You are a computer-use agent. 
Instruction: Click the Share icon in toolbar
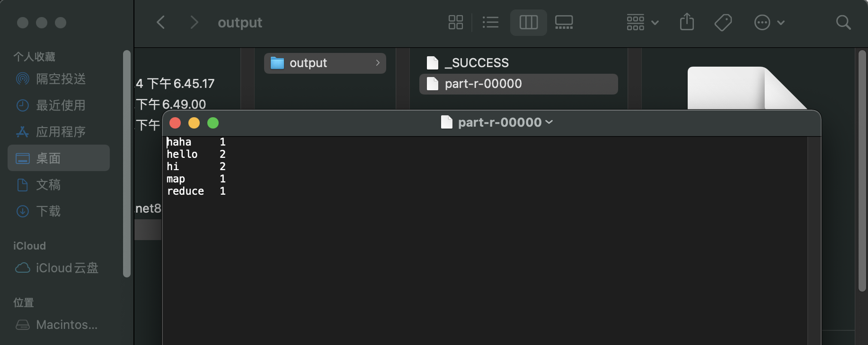pyautogui.click(x=687, y=22)
